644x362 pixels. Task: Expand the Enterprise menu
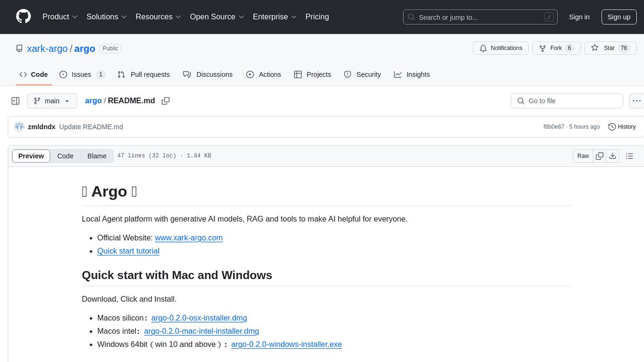click(x=275, y=17)
